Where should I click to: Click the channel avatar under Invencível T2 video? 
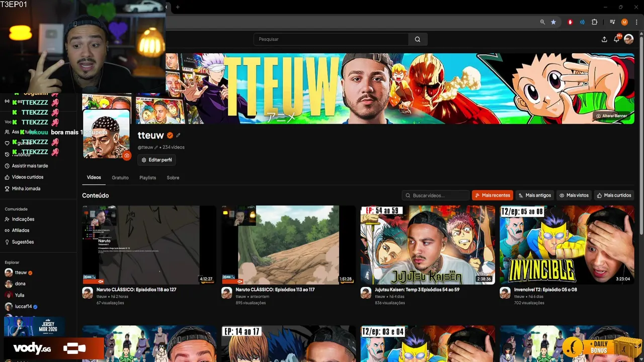[x=505, y=293]
